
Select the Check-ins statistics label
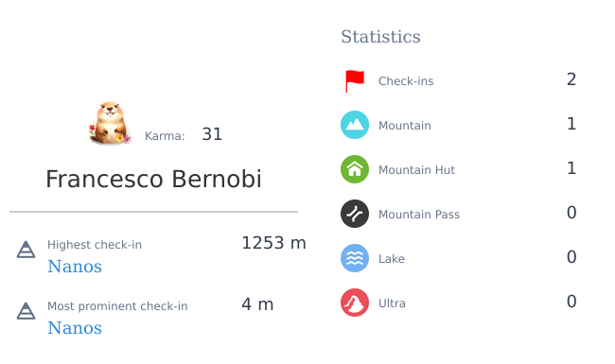point(406,81)
